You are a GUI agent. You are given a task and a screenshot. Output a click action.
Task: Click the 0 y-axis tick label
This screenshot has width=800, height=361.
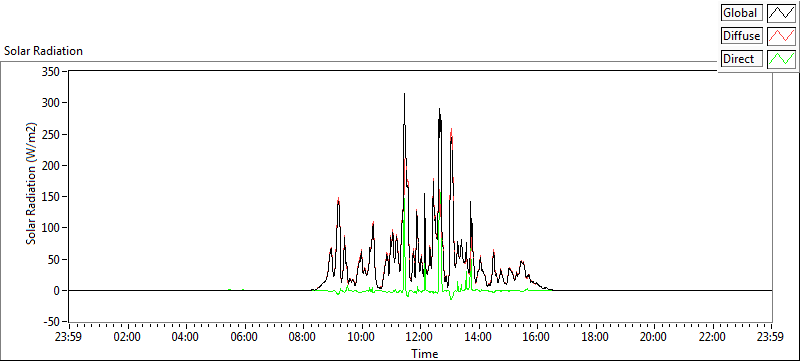(56, 291)
